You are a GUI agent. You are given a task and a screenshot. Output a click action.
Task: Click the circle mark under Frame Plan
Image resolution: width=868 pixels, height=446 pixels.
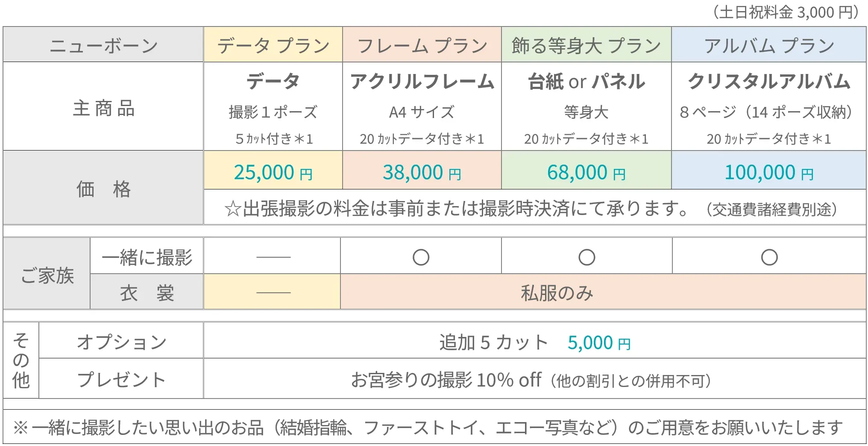(x=421, y=257)
